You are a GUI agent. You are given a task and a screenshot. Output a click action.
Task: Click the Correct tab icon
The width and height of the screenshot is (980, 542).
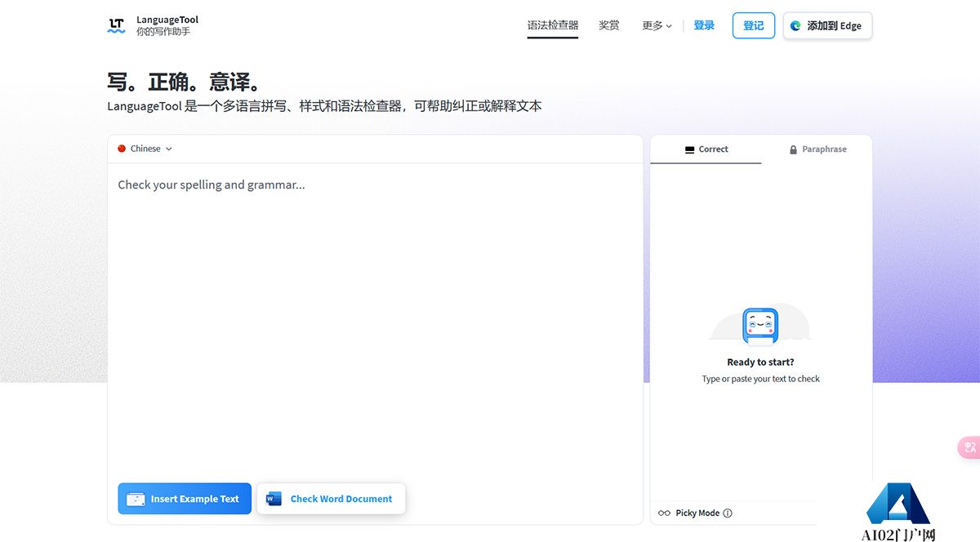click(x=690, y=149)
